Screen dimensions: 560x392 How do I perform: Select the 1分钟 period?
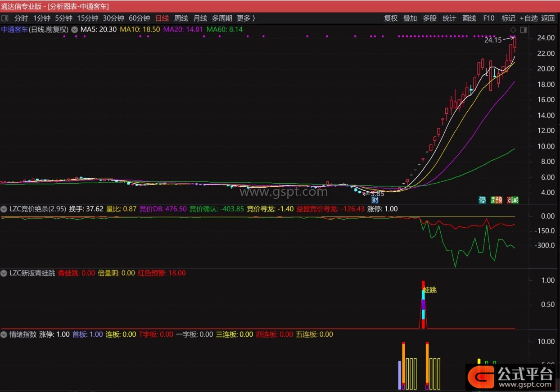(41, 18)
